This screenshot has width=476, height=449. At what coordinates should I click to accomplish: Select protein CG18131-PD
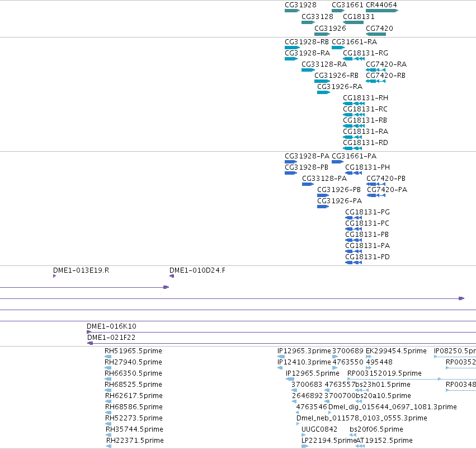pyautogui.click(x=354, y=263)
